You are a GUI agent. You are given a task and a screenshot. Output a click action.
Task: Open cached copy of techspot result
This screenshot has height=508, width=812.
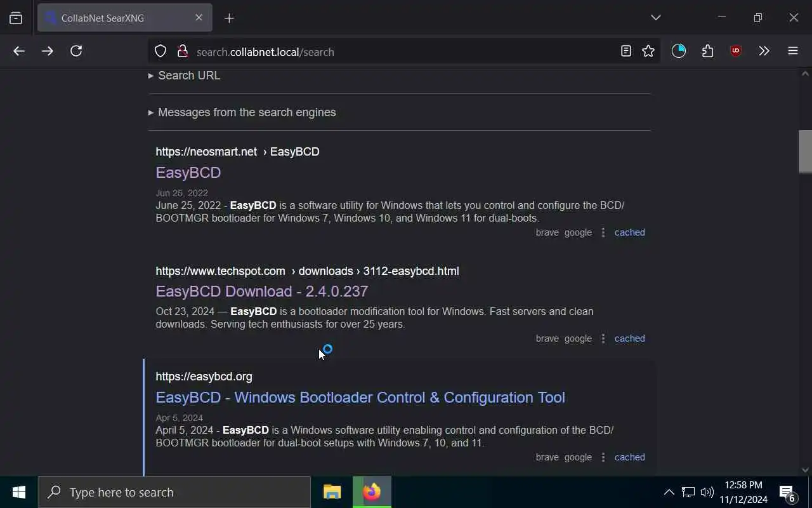pyautogui.click(x=629, y=338)
